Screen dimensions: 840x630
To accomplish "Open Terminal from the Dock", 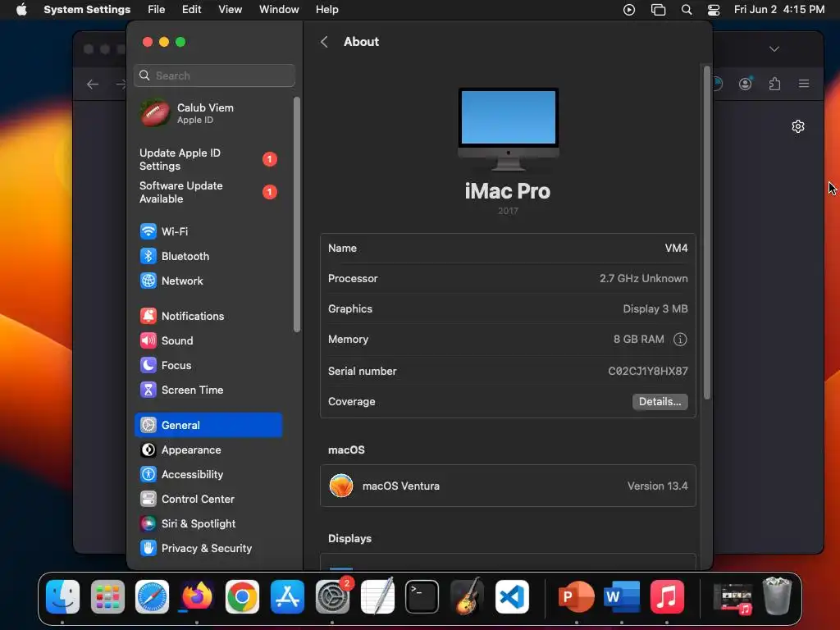I will point(422,596).
